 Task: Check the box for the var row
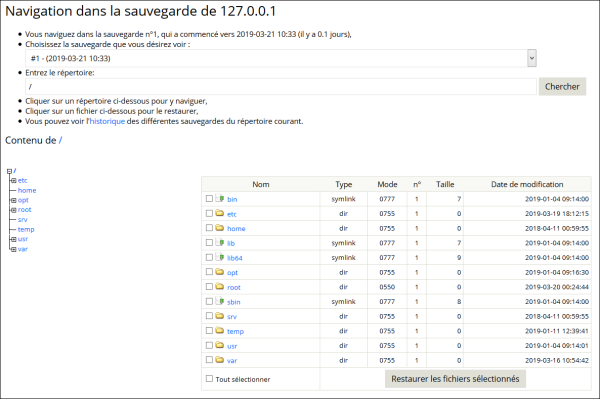(x=209, y=360)
